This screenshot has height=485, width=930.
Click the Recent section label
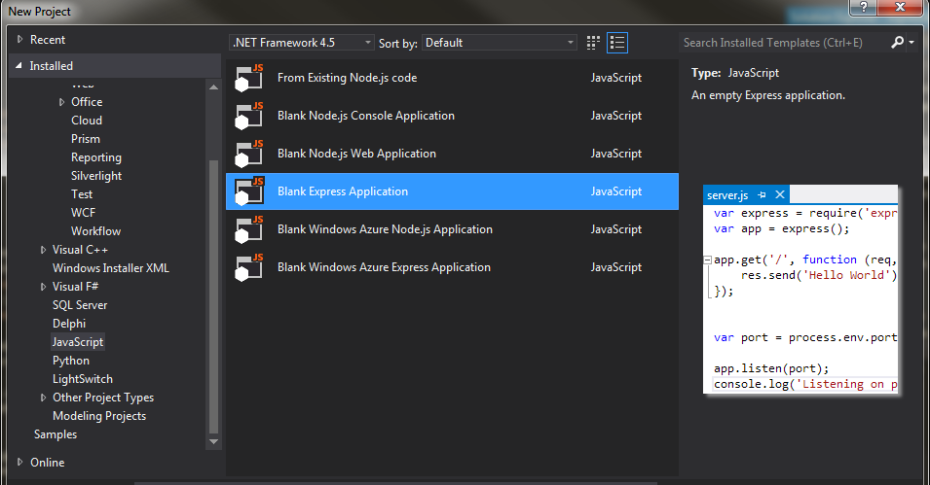point(47,40)
